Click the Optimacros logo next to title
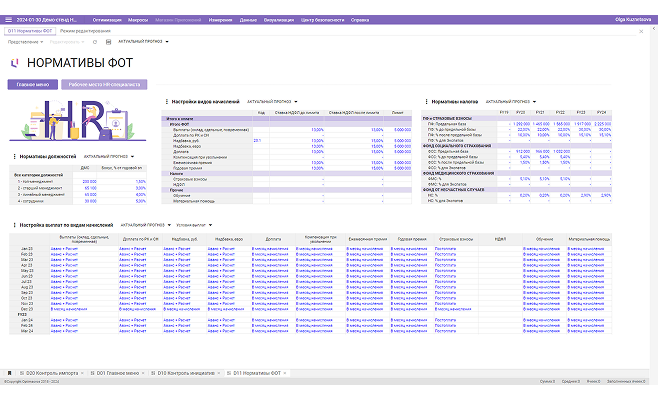Image resolution: width=658 pixels, height=400 pixels. pyautogui.click(x=15, y=63)
